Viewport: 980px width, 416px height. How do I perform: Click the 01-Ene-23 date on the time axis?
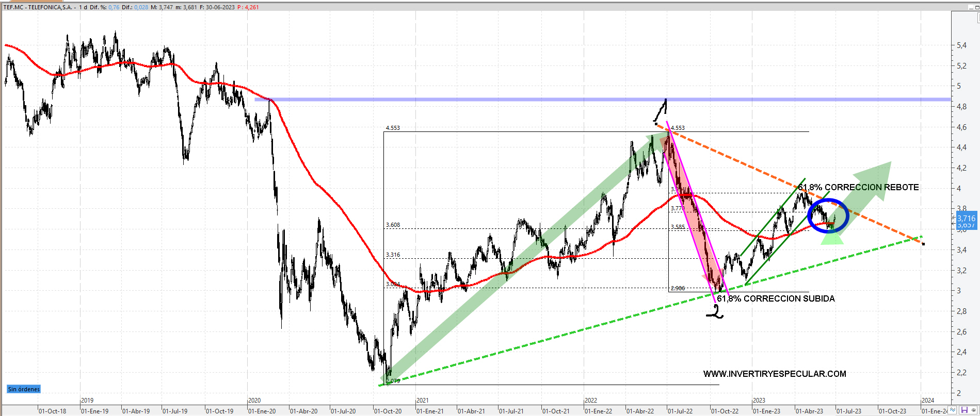pos(766,411)
